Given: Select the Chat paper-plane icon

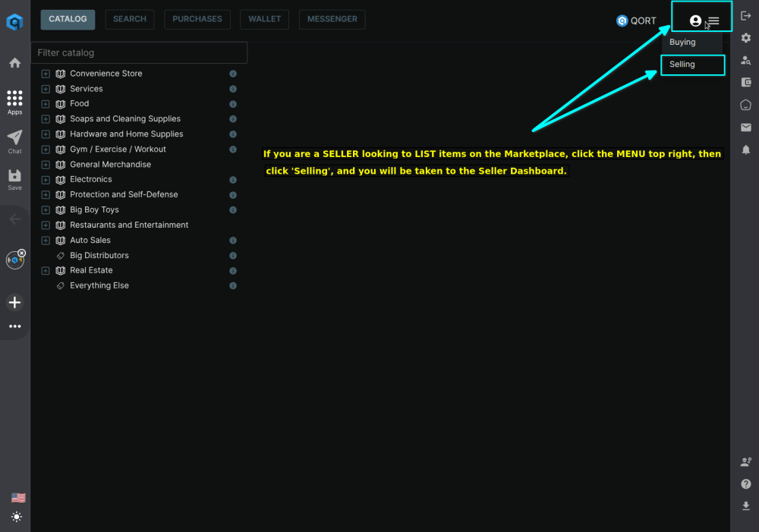Looking at the screenshot, I should [14, 139].
